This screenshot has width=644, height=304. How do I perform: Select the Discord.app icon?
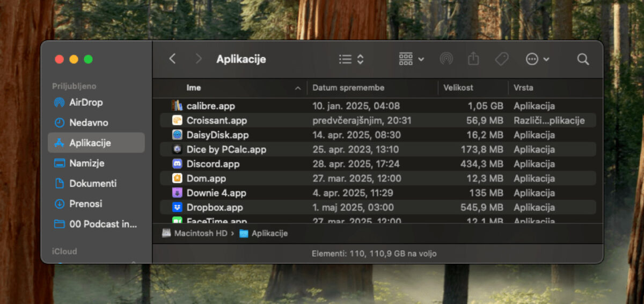click(x=177, y=164)
